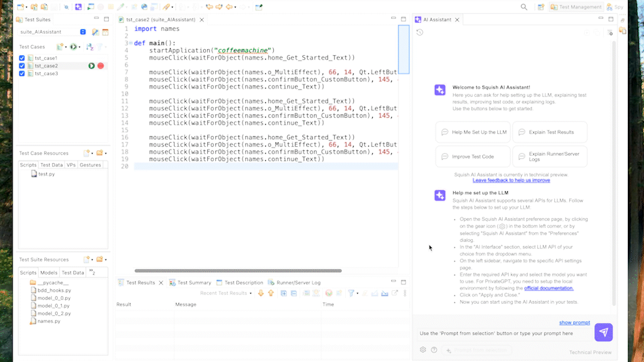The height and width of the screenshot is (362, 644).
Task: Open AI Assistant settings gear icon
Action: [423, 350]
